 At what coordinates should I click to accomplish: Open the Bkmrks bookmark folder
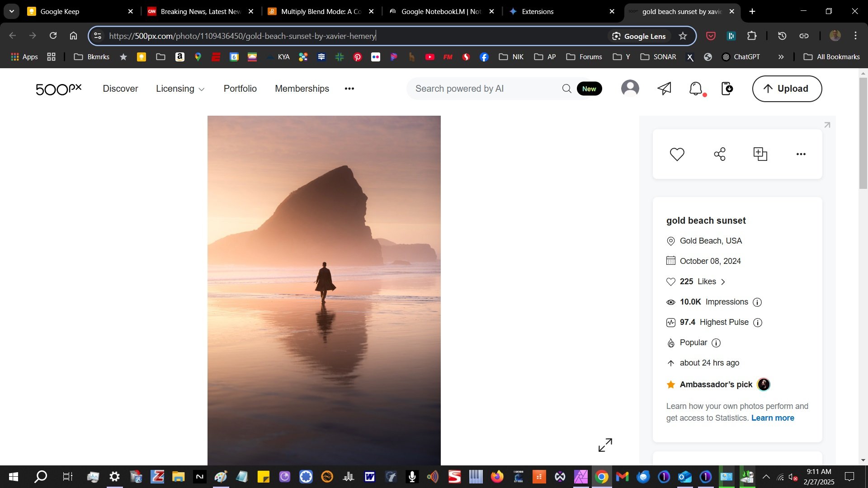pyautogui.click(x=92, y=57)
